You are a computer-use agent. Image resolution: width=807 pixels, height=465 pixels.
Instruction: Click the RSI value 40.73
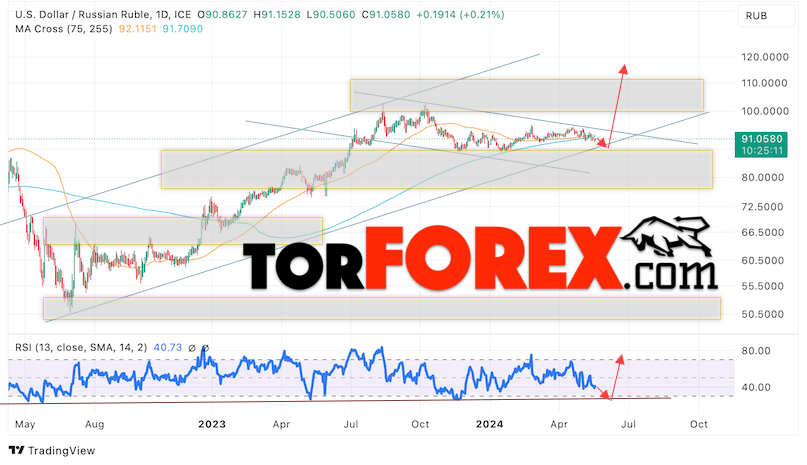pyautogui.click(x=168, y=348)
